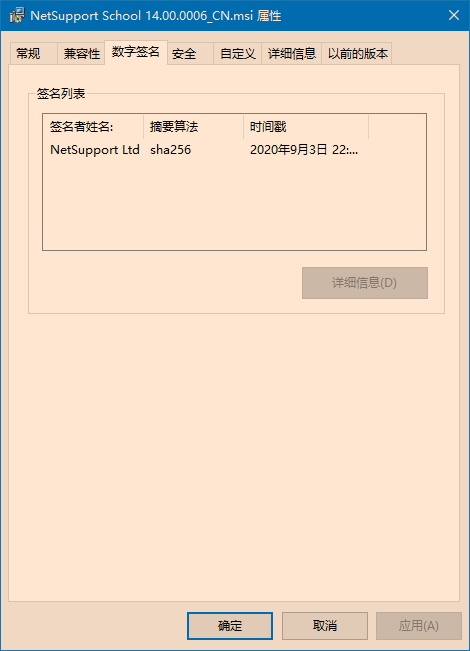Click the installer icon in the title bar
Screen dimensions: 470x651
pyautogui.click(x=17, y=15)
